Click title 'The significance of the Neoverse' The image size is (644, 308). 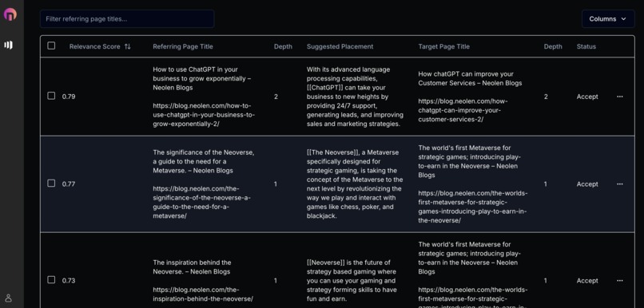click(203, 161)
